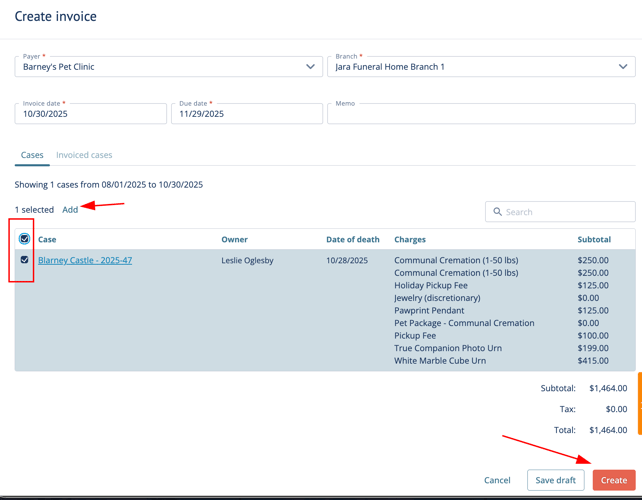Click the Date of death column header
642x500 pixels.
[353, 240]
